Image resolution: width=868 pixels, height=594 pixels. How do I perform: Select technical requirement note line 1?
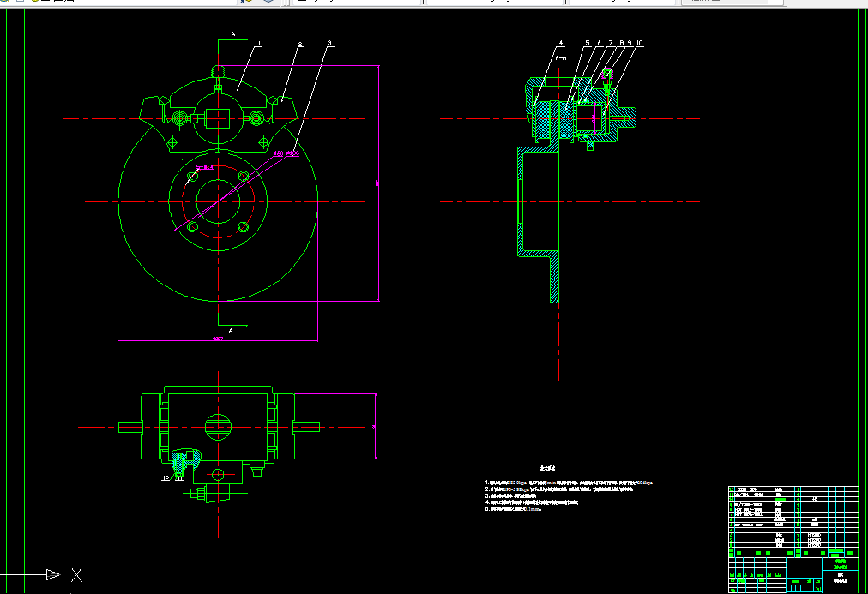pos(570,483)
